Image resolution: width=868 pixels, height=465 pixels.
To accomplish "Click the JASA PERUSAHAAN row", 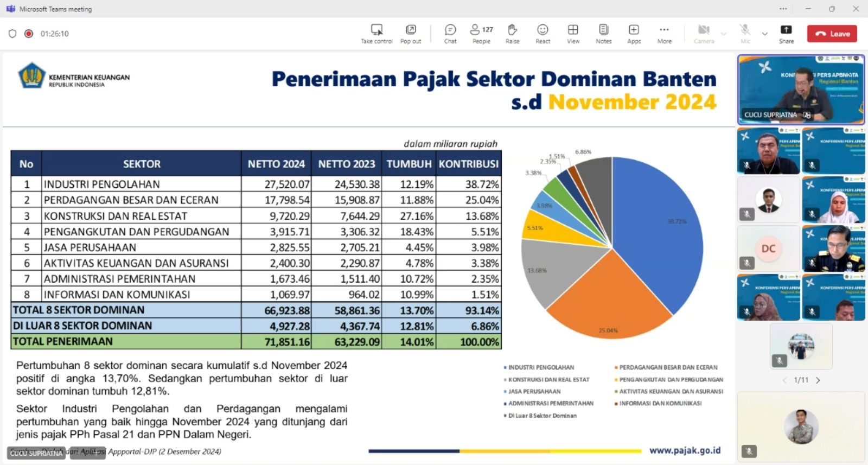I will pyautogui.click(x=256, y=247).
